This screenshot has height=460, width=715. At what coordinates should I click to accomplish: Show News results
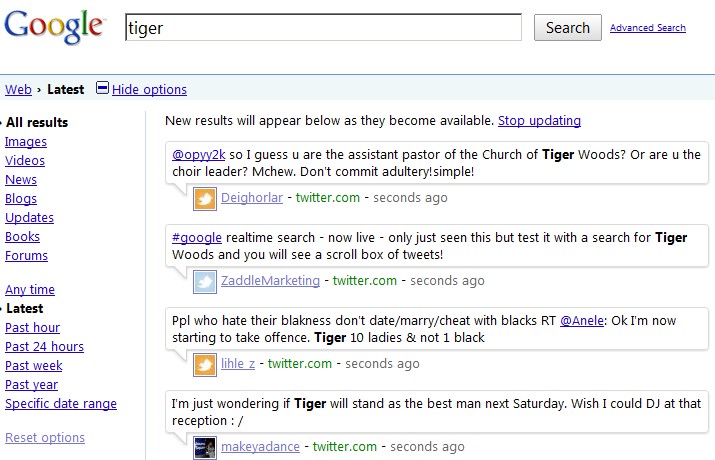(21, 180)
